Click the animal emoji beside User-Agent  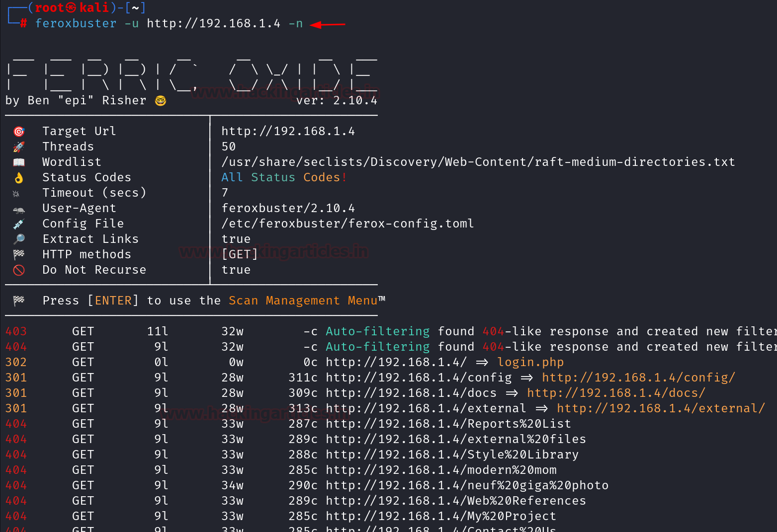tap(19, 210)
